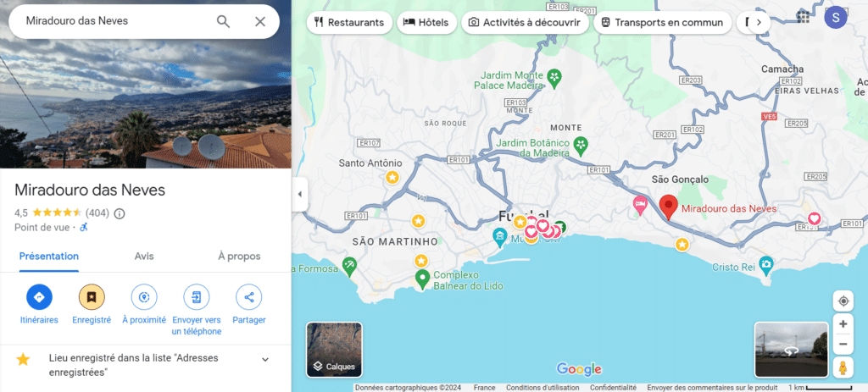This screenshot has height=392, width=868.
Task: Click the star marker above São Martinho
Action: click(x=419, y=221)
